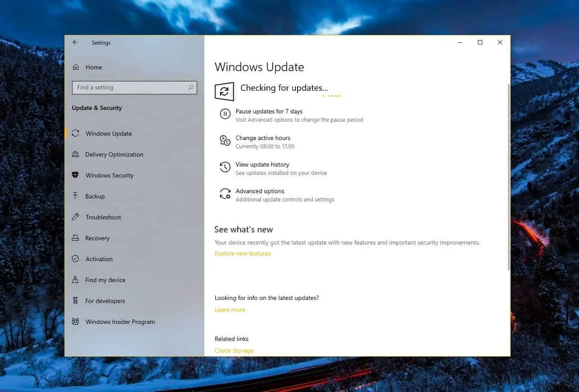Viewport: 579px width, 392px height.
Task: Open the Troubleshoot section
Action: click(x=103, y=217)
